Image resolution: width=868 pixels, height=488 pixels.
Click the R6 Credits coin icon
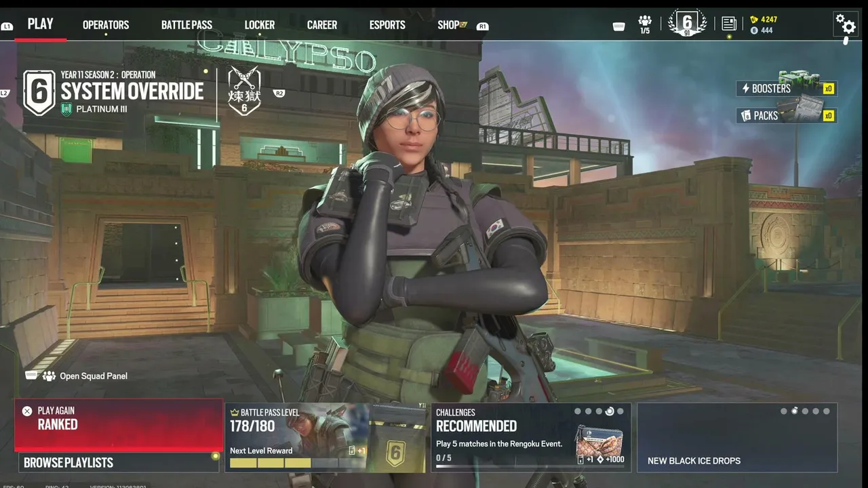[x=754, y=30]
